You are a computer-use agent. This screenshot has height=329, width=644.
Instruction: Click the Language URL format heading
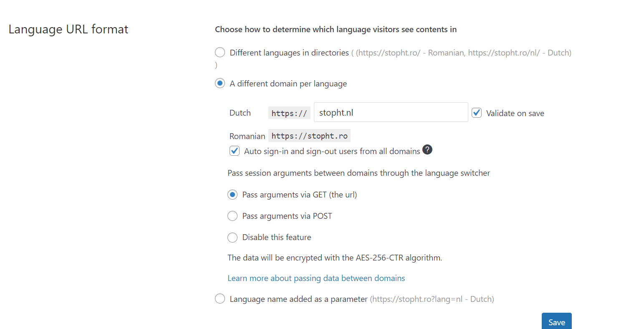[68, 29]
